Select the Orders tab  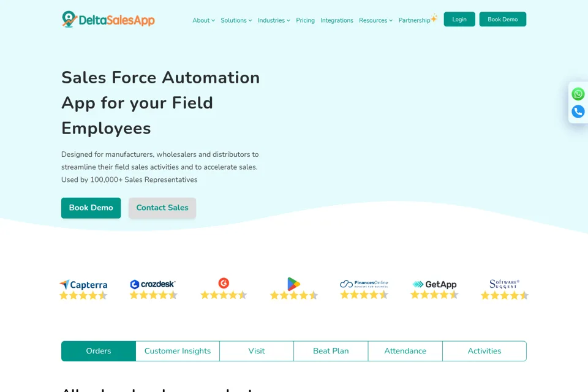99,351
